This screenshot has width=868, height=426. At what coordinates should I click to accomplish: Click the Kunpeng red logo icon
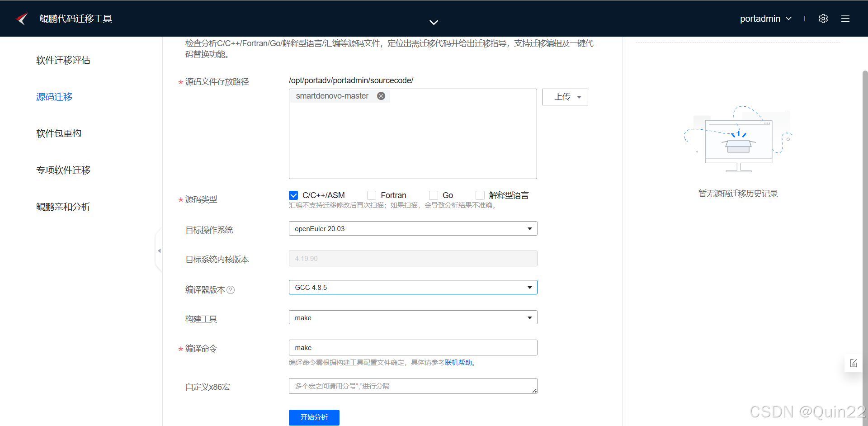[x=22, y=19]
